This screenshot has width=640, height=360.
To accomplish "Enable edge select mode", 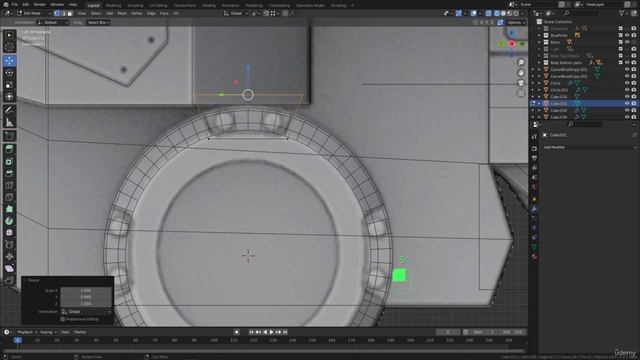I will click(63, 13).
